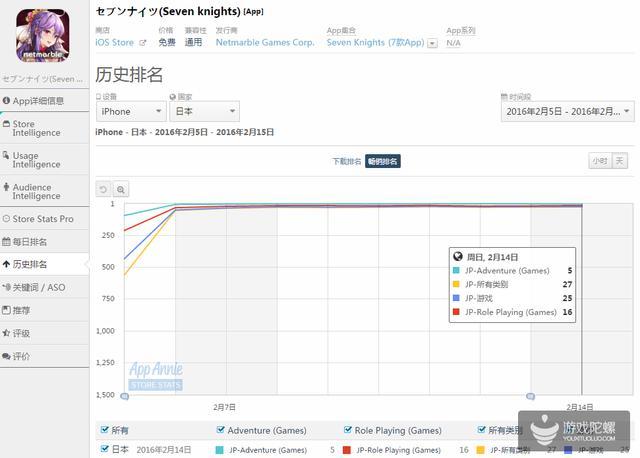Select the 畅销排名 tab

click(382, 161)
